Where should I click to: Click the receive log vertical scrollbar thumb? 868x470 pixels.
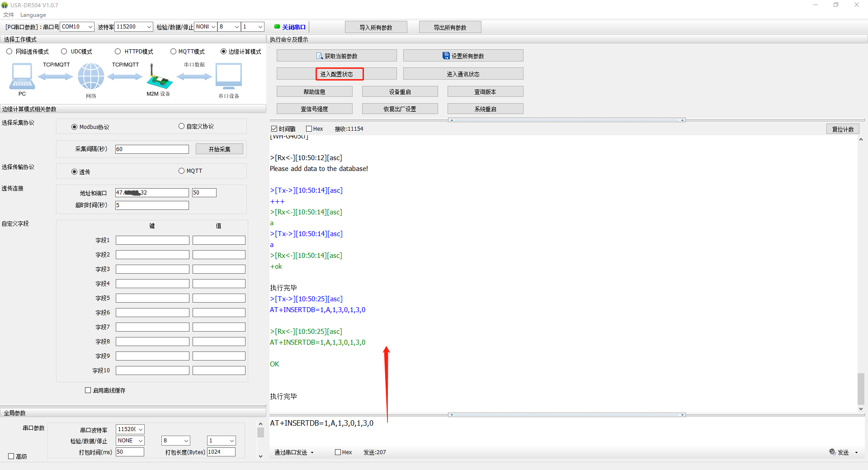pyautogui.click(x=861, y=388)
